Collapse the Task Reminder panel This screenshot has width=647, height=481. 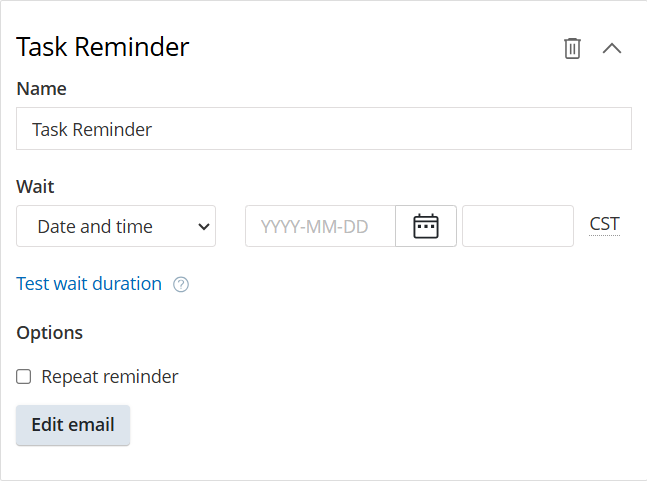coord(612,48)
